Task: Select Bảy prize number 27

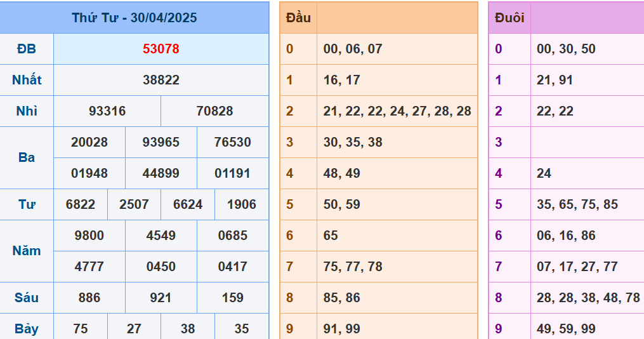Action: point(134,329)
